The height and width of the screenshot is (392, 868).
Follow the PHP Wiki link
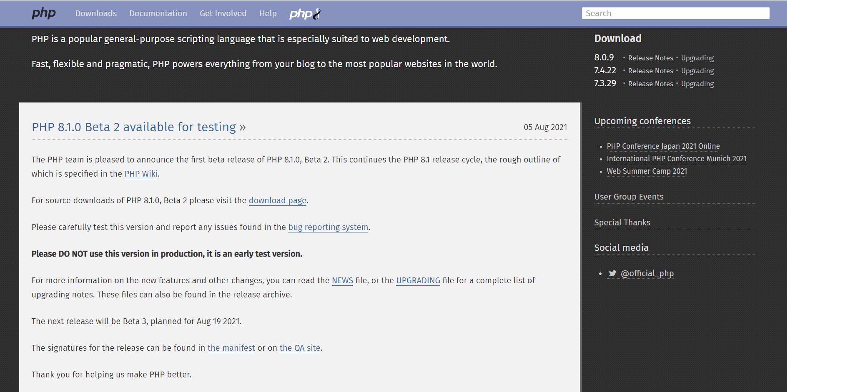141,174
